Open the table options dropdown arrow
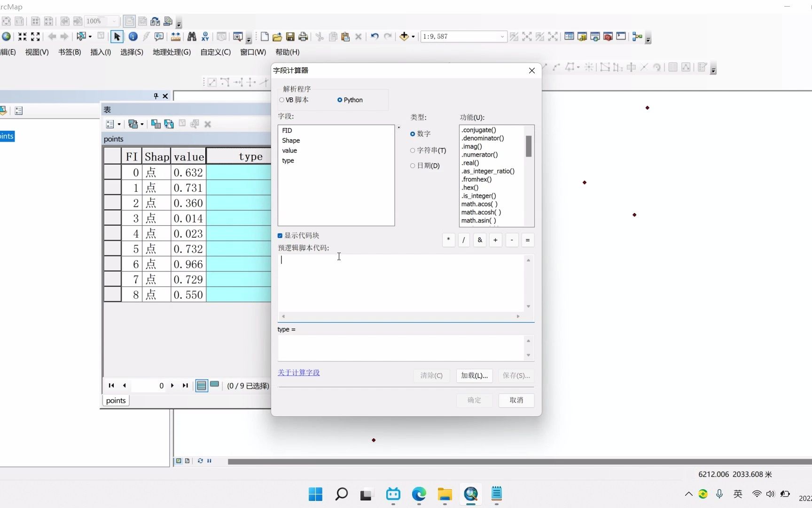This screenshot has width=812, height=508. (119, 124)
